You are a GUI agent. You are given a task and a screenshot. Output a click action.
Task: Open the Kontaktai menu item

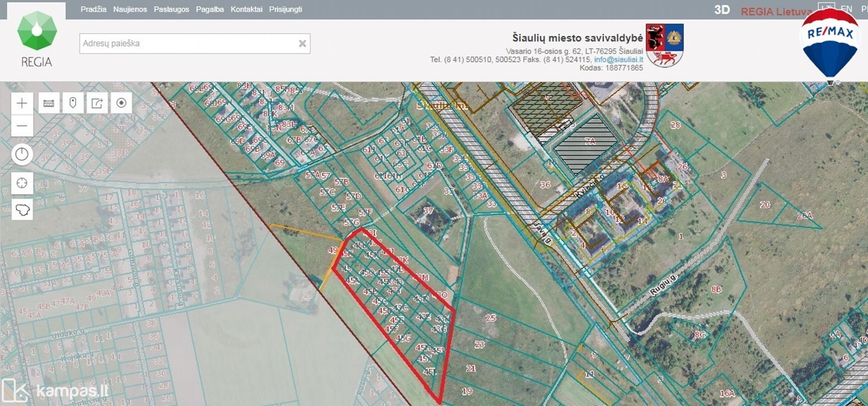pos(246,9)
